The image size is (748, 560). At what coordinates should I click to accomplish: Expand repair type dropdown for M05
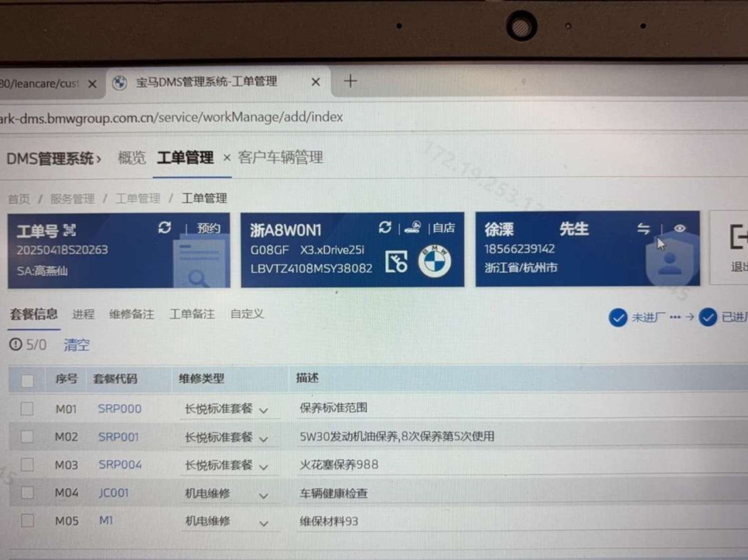(x=264, y=524)
